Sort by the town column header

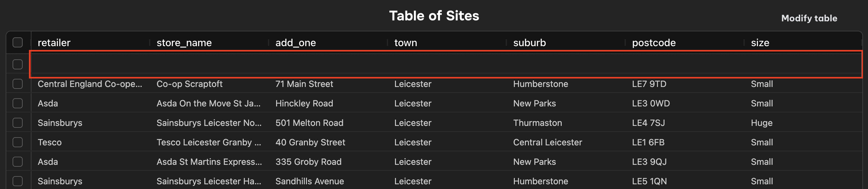(406, 43)
